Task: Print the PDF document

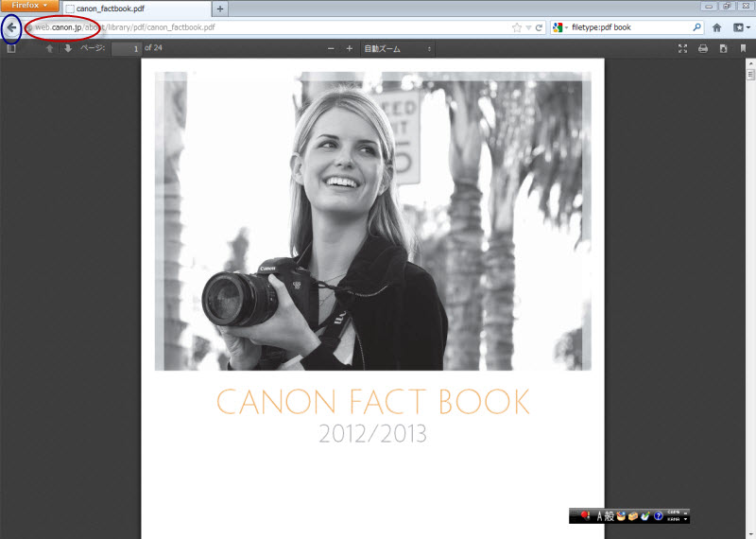Action: (703, 48)
